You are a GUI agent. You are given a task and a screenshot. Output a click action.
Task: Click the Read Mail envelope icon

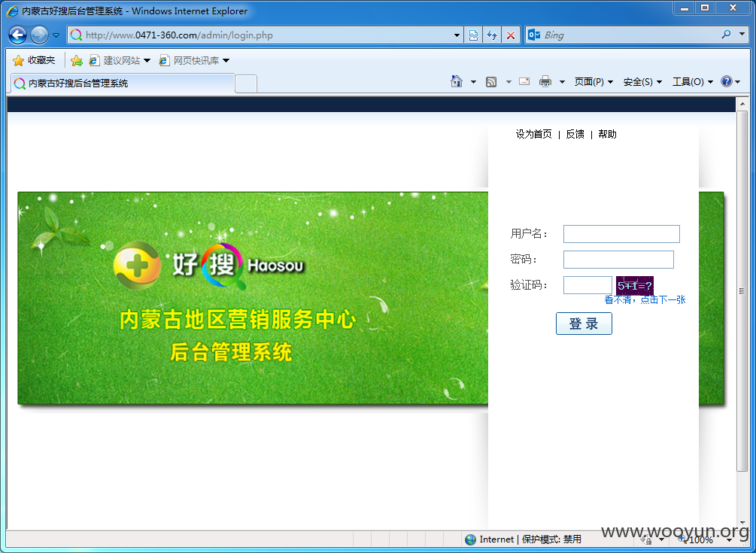pos(524,81)
